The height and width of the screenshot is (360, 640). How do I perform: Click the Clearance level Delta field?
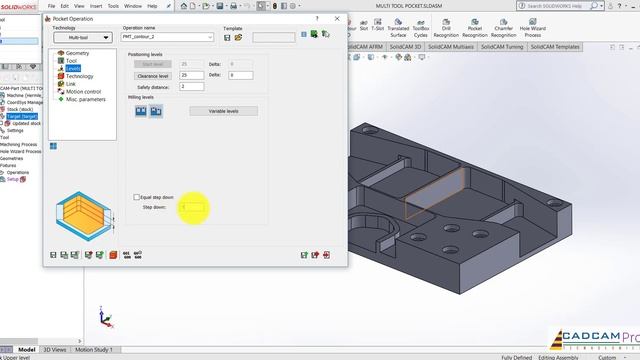point(241,76)
